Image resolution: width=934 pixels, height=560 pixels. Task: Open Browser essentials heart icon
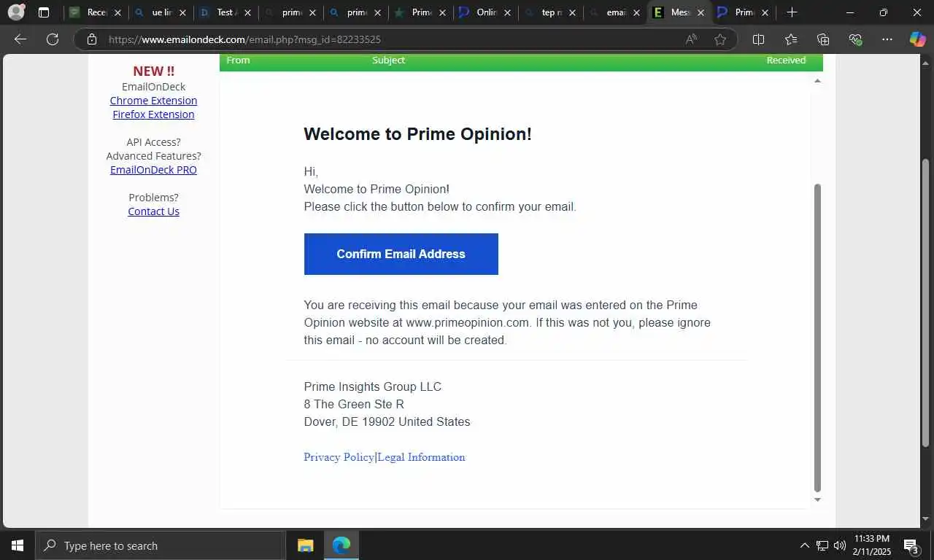pyautogui.click(x=855, y=39)
